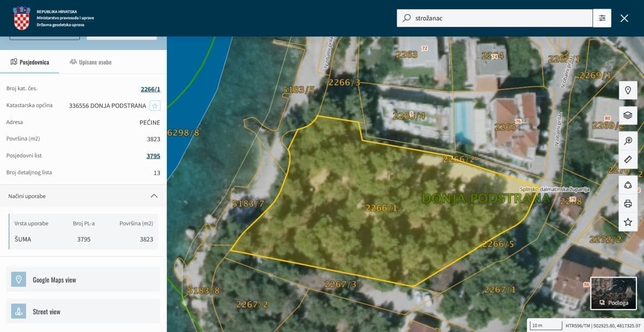Open the map layers panel
The height and width of the screenshot is (332, 644).
pos(628,115)
